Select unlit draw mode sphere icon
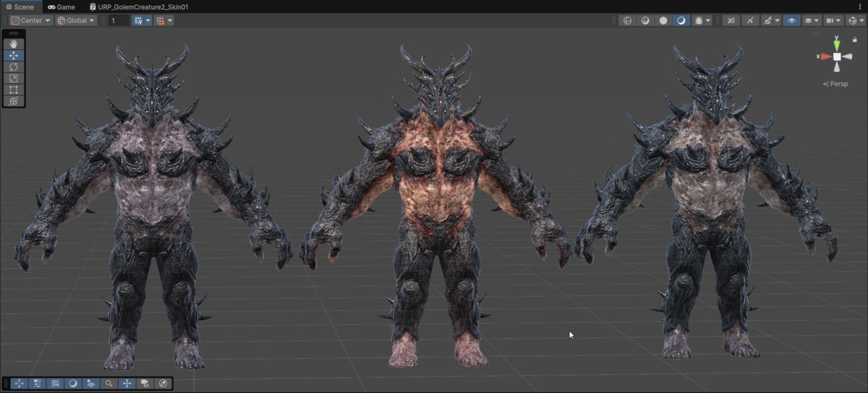This screenshot has width=868, height=393. pyautogui.click(x=663, y=21)
